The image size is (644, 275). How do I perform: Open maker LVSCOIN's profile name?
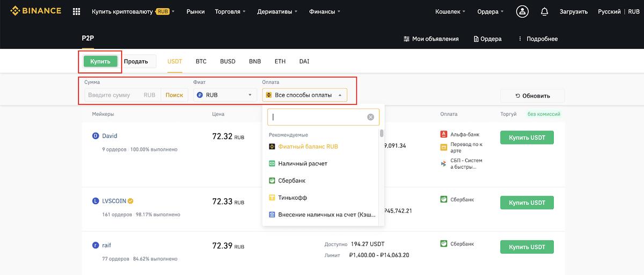(114, 201)
